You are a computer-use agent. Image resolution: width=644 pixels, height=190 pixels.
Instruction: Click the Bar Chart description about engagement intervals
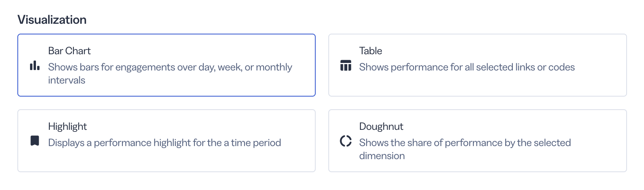pyautogui.click(x=170, y=74)
